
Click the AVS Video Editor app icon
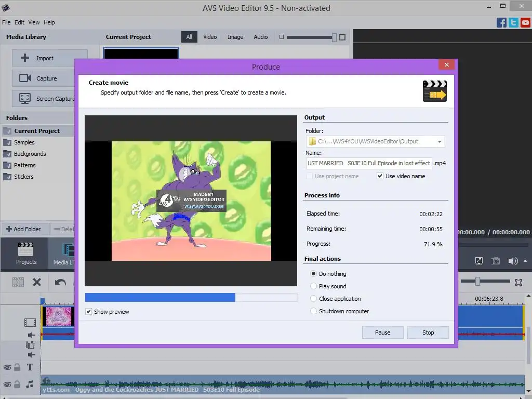pos(5,7)
